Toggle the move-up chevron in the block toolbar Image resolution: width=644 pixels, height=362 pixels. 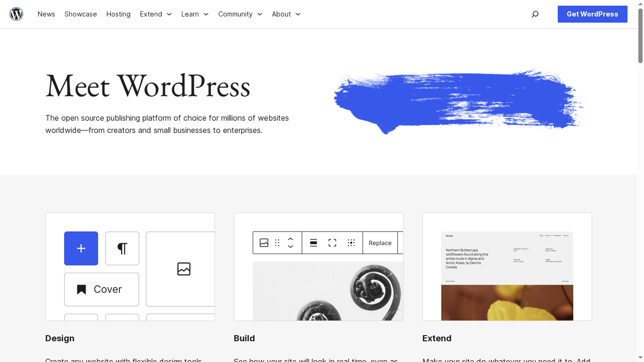pos(291,239)
